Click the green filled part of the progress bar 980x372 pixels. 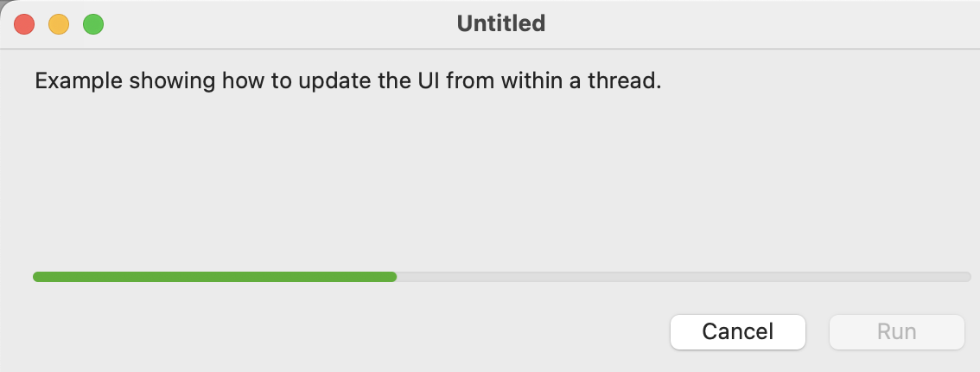[x=214, y=277]
